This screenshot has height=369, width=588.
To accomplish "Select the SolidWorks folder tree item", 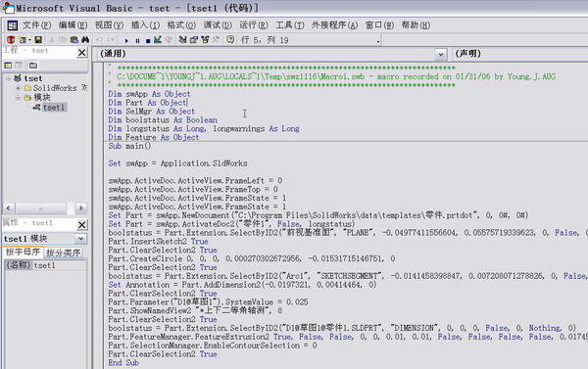I will click(x=55, y=88).
